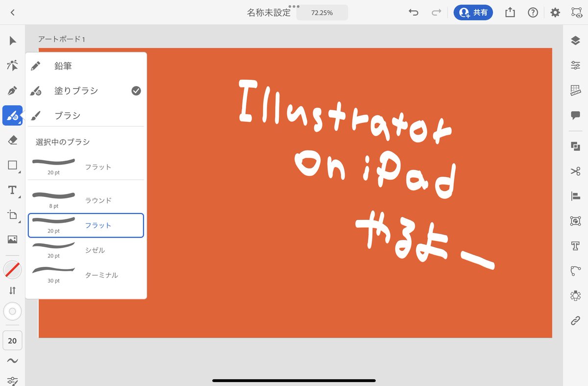Open the stroke color circle
This screenshot has height=386, width=588.
(x=13, y=311)
